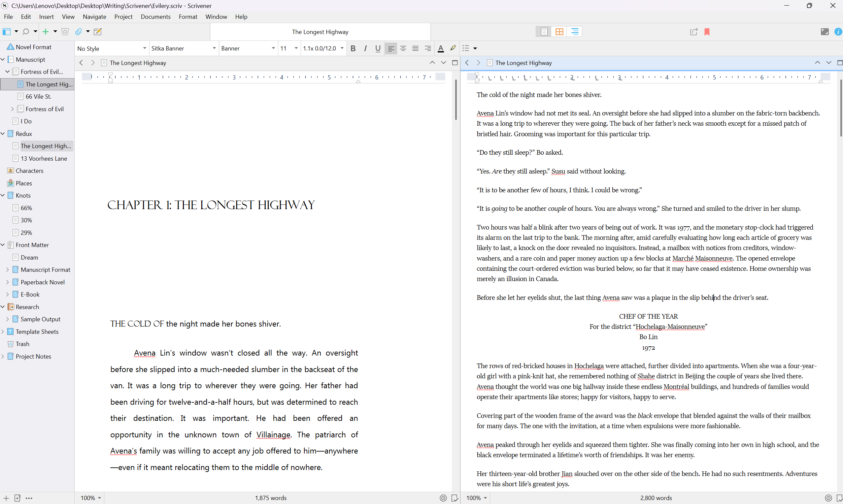Click the green Add document plus icon
Viewport: 843px width, 504px height.
pyautogui.click(x=46, y=32)
